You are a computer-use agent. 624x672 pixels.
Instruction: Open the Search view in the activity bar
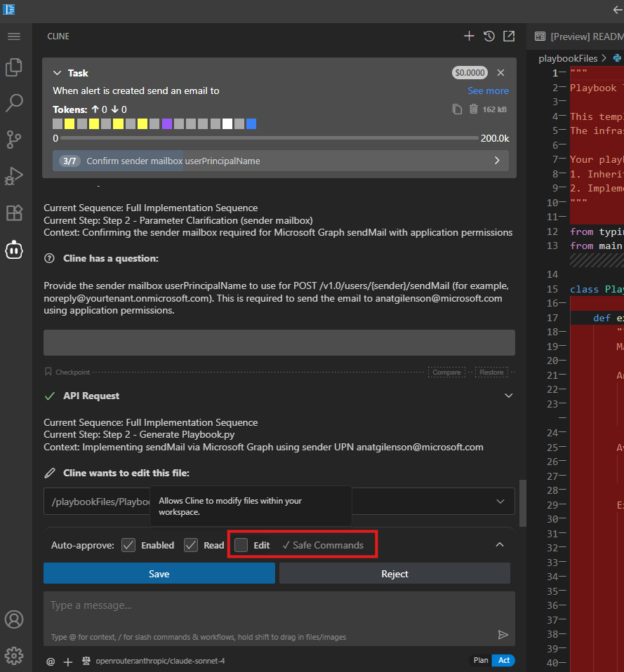(x=14, y=103)
